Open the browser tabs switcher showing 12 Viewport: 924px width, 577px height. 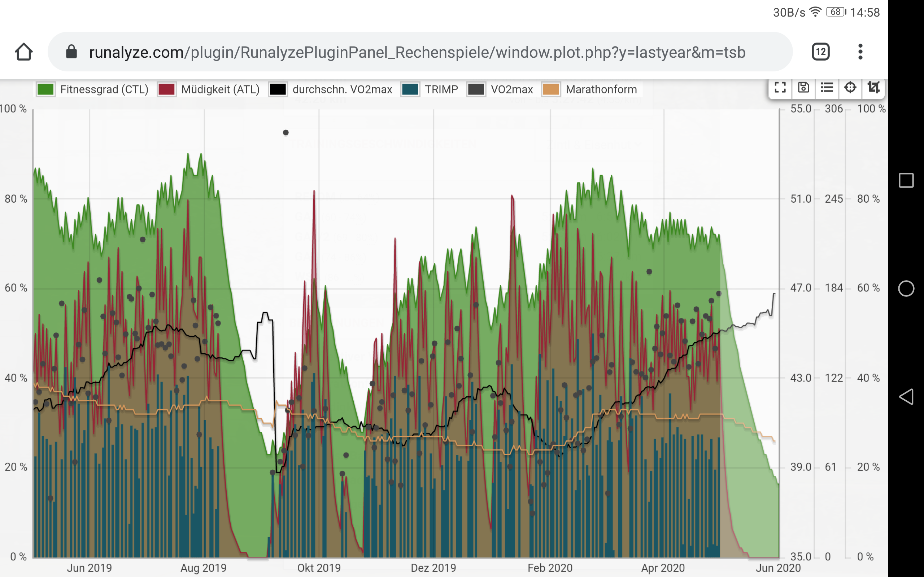(x=820, y=52)
